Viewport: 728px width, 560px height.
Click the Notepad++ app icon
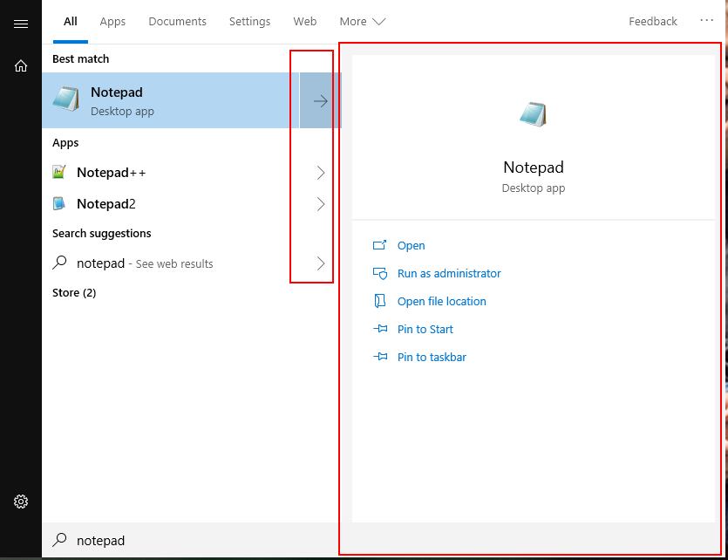coord(59,173)
